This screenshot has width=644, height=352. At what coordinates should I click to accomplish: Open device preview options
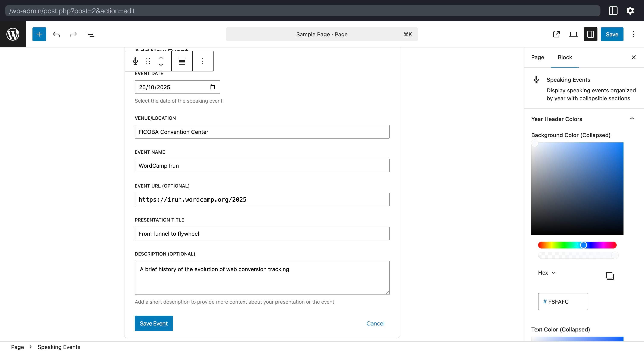573,34
